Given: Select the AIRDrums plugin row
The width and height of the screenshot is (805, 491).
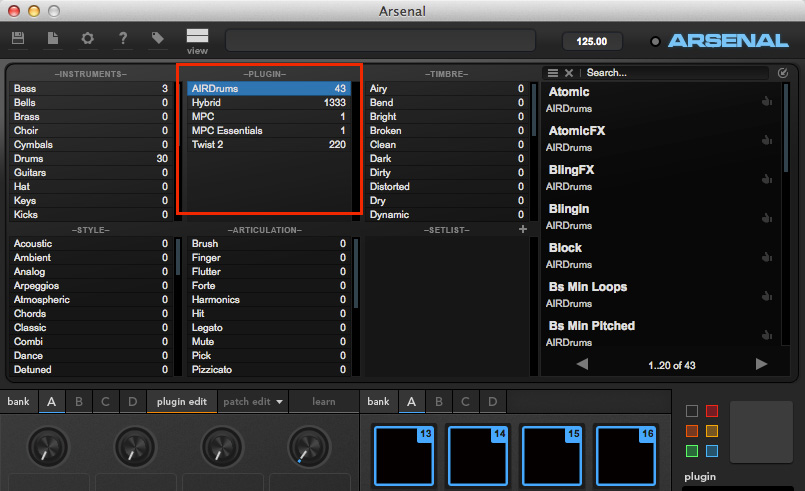Looking at the screenshot, I should pos(269,88).
